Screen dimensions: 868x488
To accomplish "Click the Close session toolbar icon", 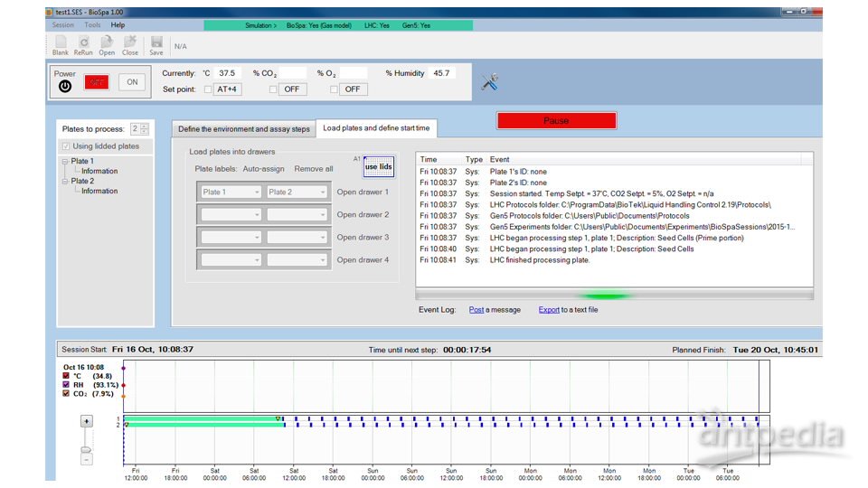I will click(130, 42).
